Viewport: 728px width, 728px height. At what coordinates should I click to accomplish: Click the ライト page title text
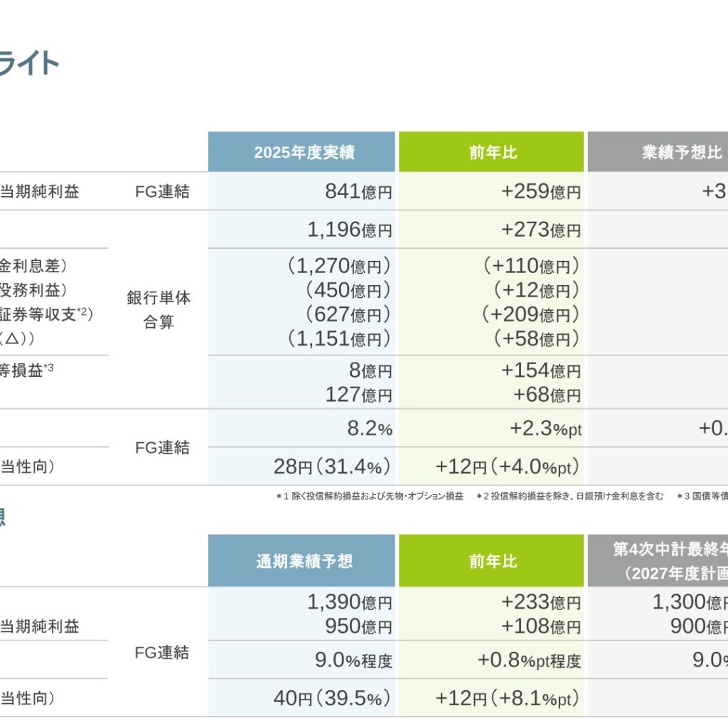coord(29,63)
